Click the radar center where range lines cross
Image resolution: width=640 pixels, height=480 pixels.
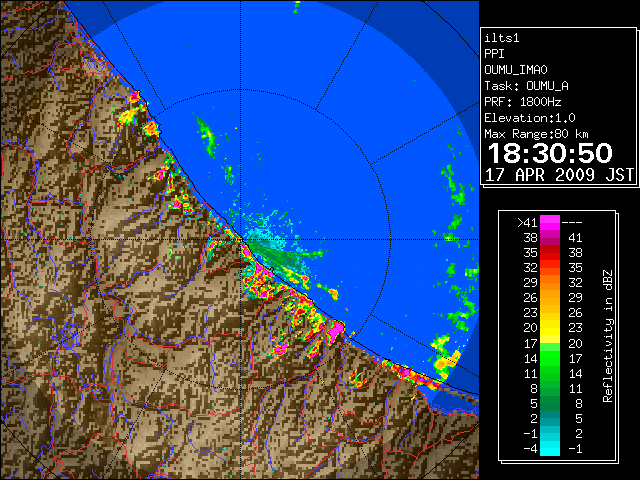tap(241, 240)
